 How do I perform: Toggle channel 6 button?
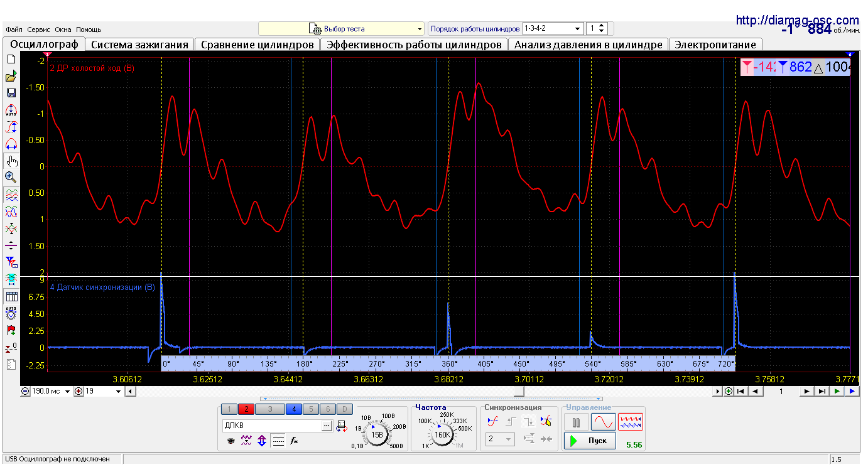coord(327,409)
